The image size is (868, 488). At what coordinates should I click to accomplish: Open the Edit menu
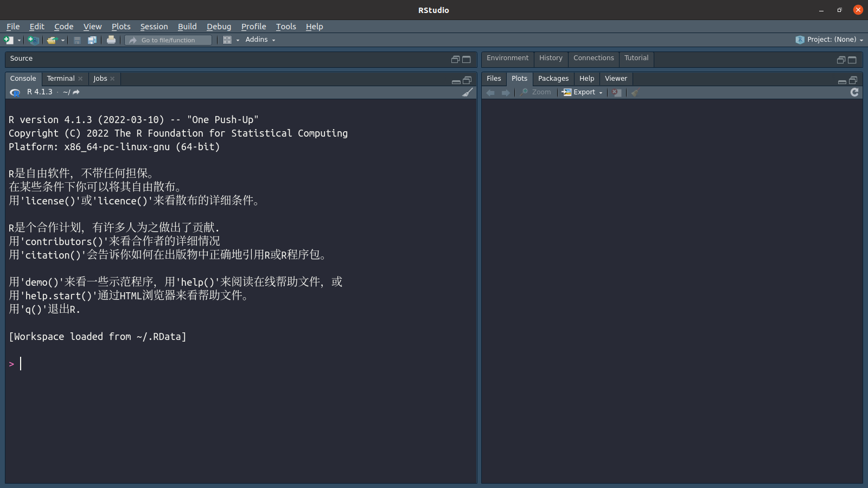click(x=37, y=27)
